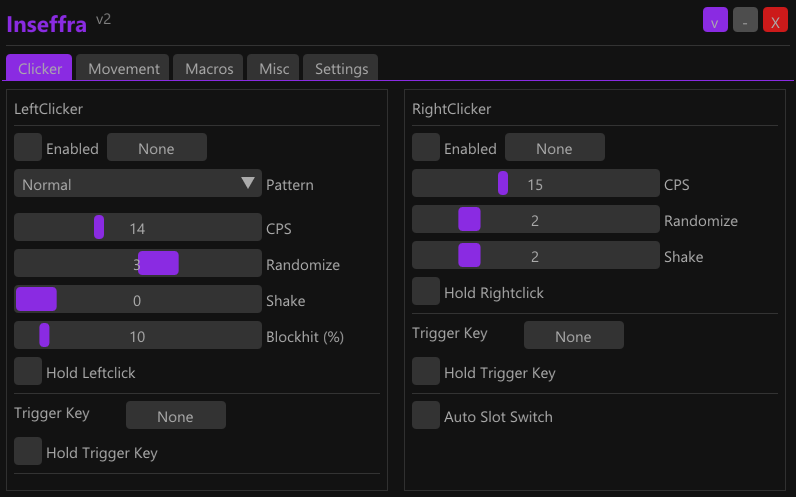Screen dimensions: 796x497
Task: Click the LeftClicker CPS slider
Action: 137,228
